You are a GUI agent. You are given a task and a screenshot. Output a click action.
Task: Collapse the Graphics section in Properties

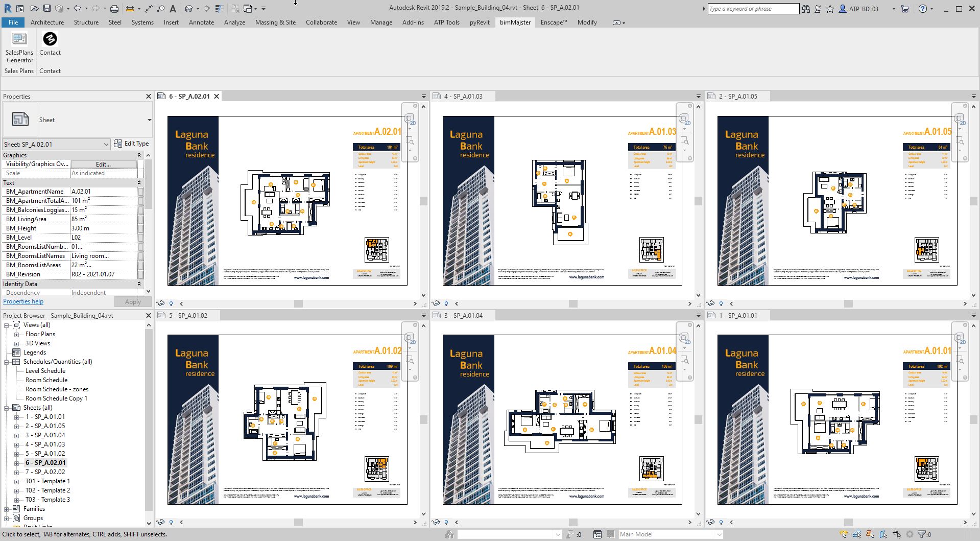tap(139, 155)
